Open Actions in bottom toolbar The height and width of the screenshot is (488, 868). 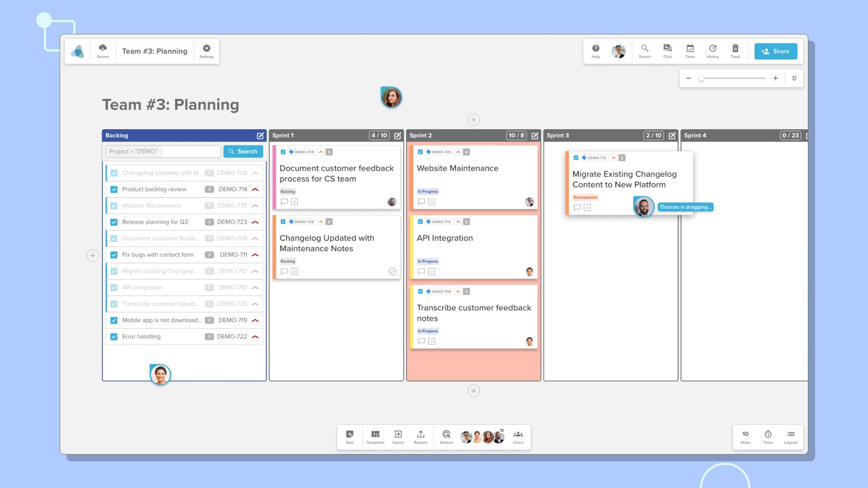click(x=446, y=436)
